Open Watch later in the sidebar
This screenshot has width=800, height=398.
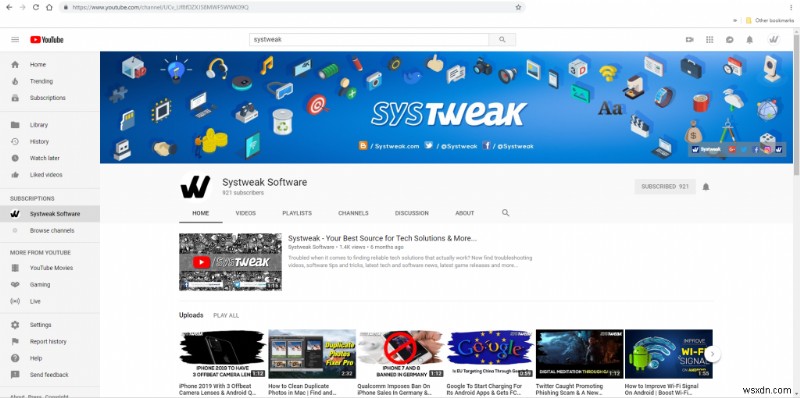(x=50, y=158)
